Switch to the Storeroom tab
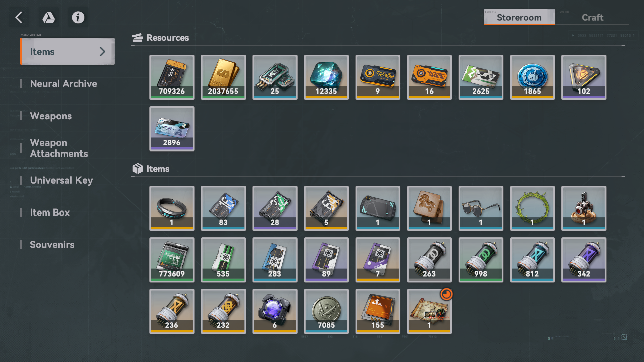Viewport: 644px width, 362px height. coord(519,17)
